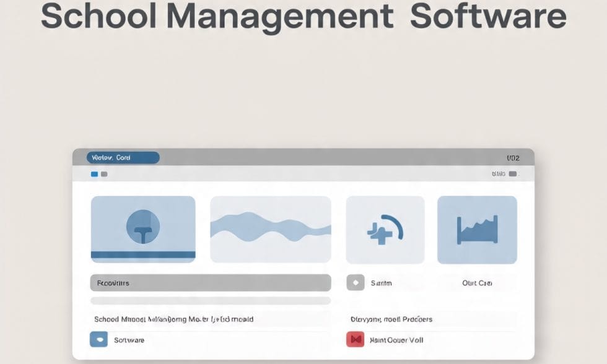Image resolution: width=607 pixels, height=364 pixels.
Task: Select the blue pill tab in the title bar
Action: (123, 158)
